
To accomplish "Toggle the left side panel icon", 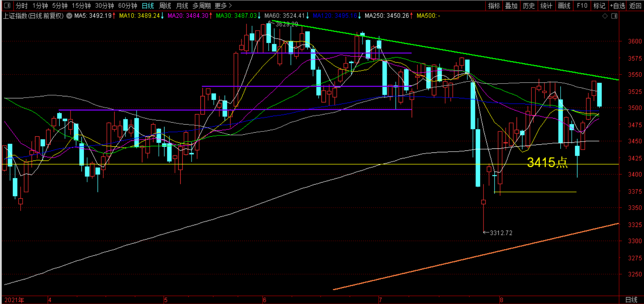I will (7, 6).
